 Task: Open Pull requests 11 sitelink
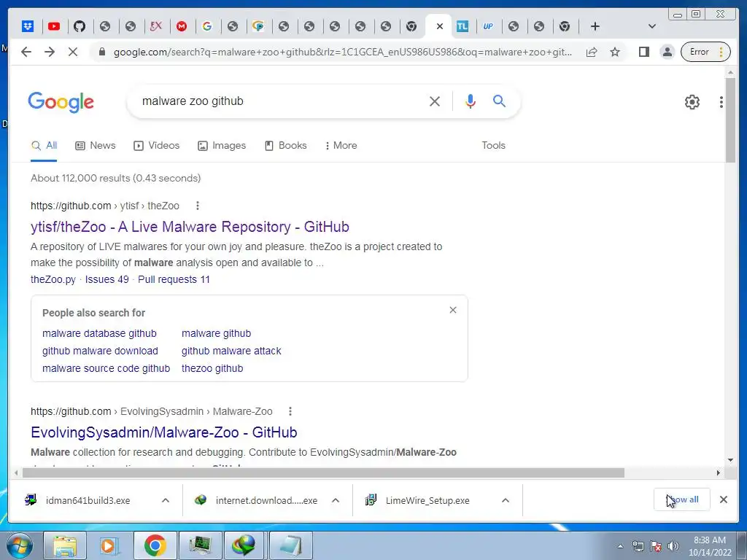tap(174, 279)
